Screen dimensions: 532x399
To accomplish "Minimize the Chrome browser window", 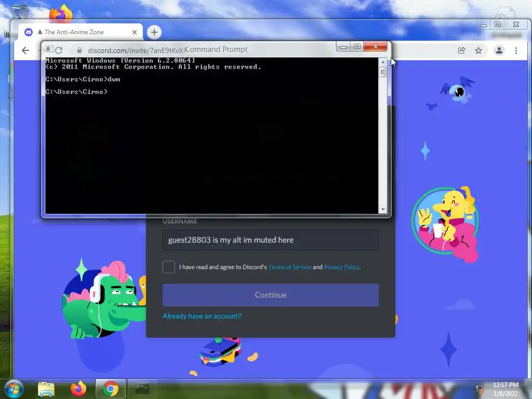I will tap(484, 25).
